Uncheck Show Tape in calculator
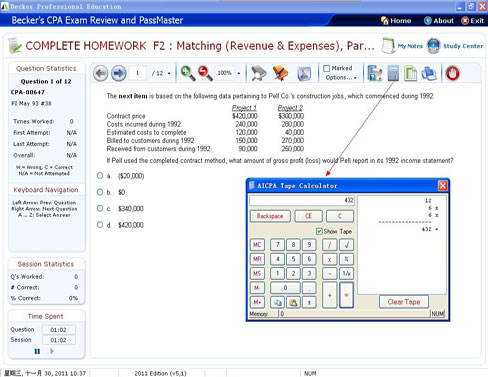This screenshot has height=377, width=488. (x=319, y=231)
